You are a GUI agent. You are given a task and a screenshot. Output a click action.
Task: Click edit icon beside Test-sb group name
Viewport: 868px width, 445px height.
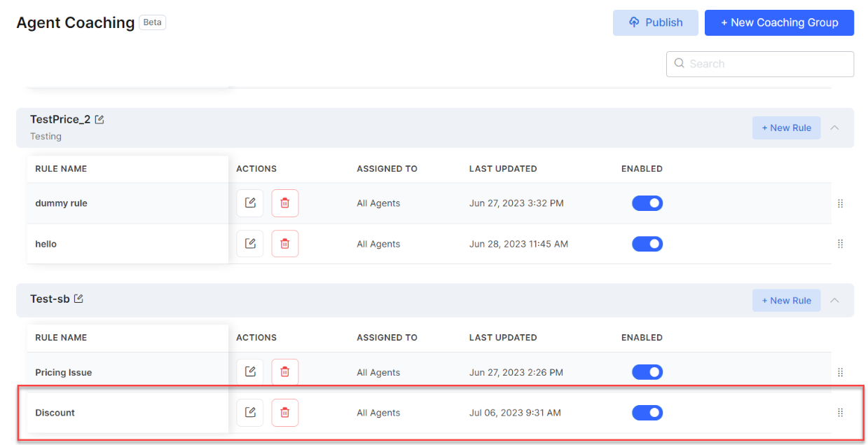pyautogui.click(x=78, y=299)
